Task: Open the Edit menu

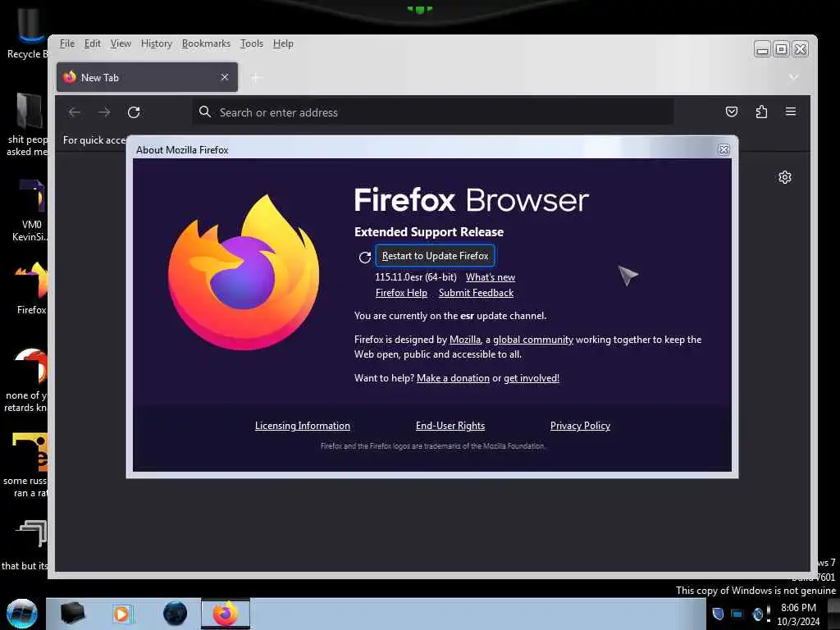Action: [x=92, y=43]
